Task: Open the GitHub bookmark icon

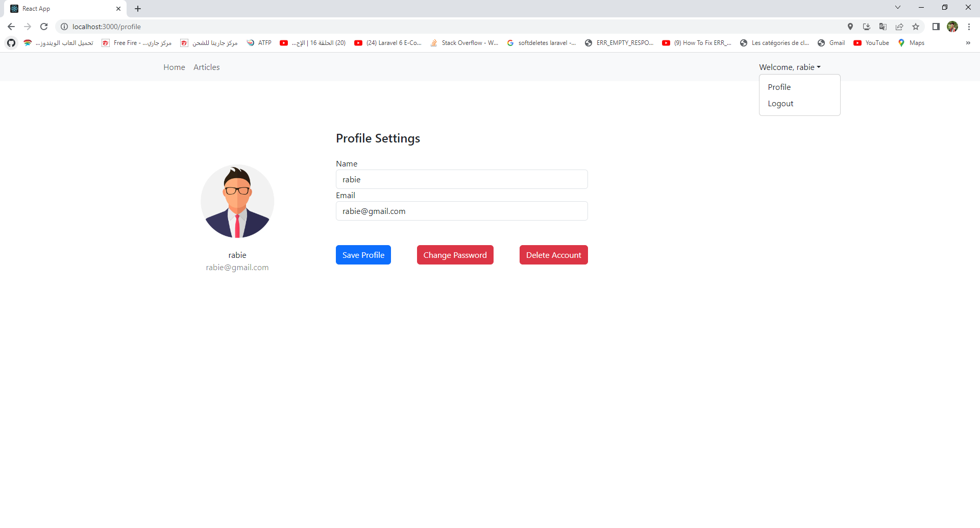Action: [x=11, y=43]
